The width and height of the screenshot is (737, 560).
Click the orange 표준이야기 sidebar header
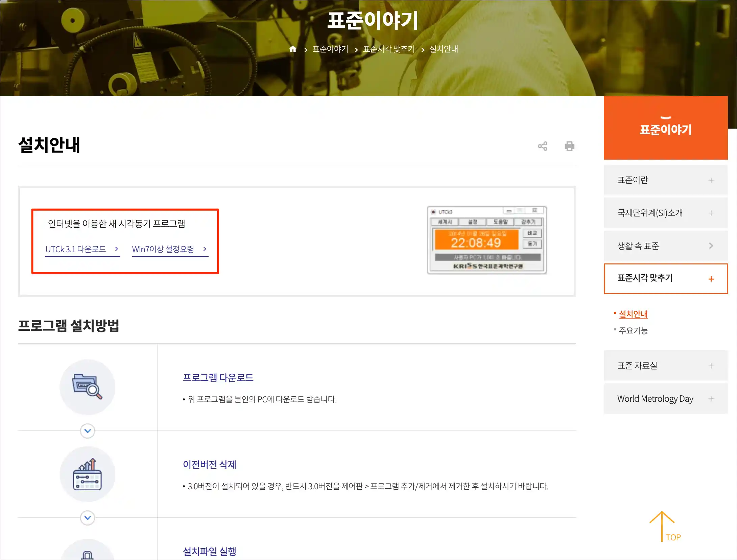click(666, 128)
